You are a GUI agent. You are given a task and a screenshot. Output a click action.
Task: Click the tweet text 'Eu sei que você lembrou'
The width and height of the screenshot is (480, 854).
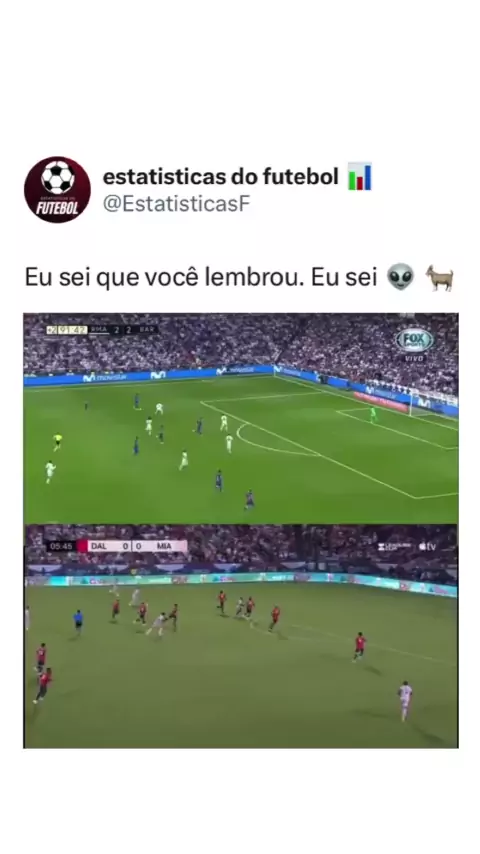coord(164,277)
